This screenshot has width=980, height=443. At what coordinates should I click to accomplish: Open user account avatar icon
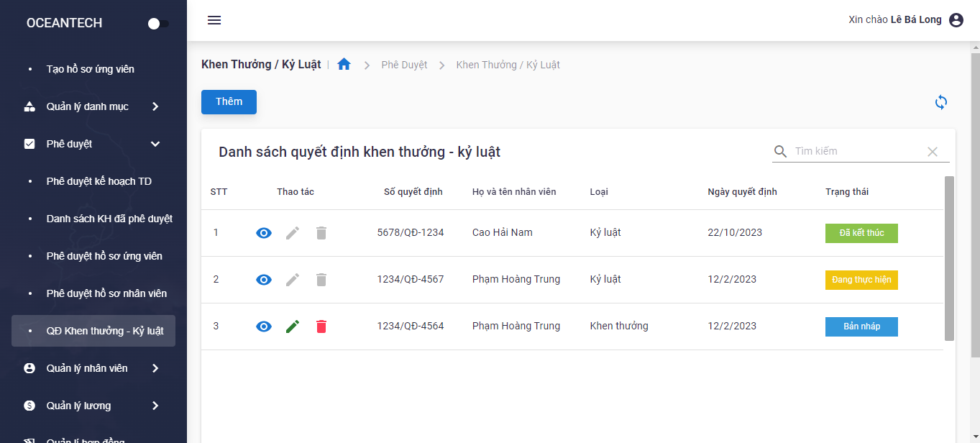coord(956,20)
